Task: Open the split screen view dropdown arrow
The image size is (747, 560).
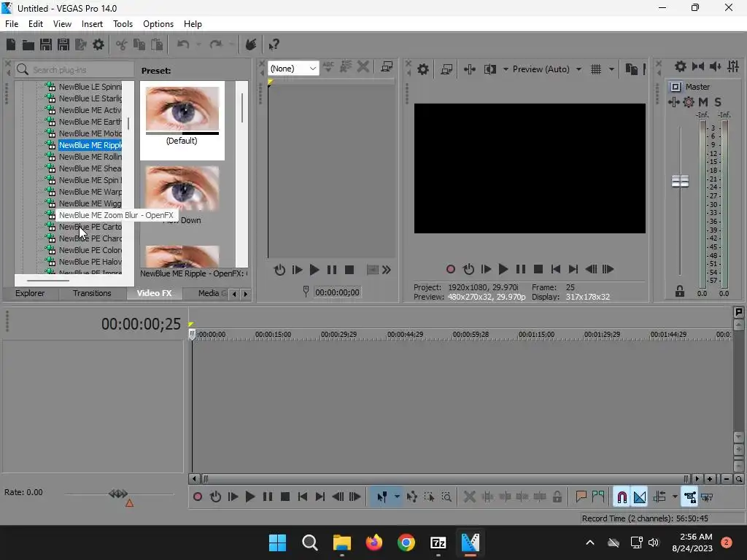Action: pyautogui.click(x=506, y=69)
